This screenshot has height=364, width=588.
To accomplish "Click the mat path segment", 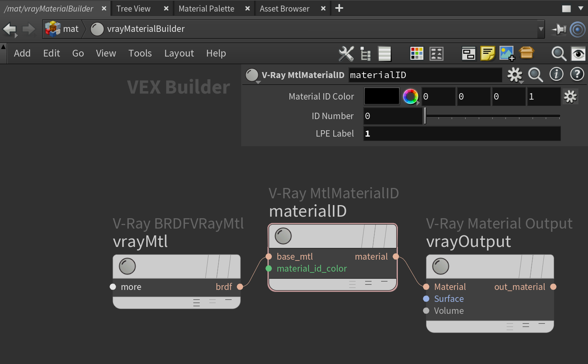I will [x=71, y=29].
